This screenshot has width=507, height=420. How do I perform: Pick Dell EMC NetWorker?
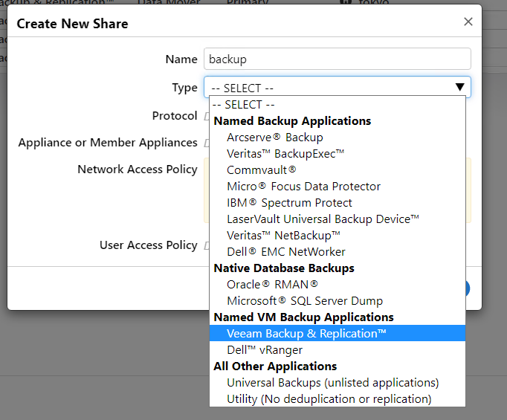(338, 252)
